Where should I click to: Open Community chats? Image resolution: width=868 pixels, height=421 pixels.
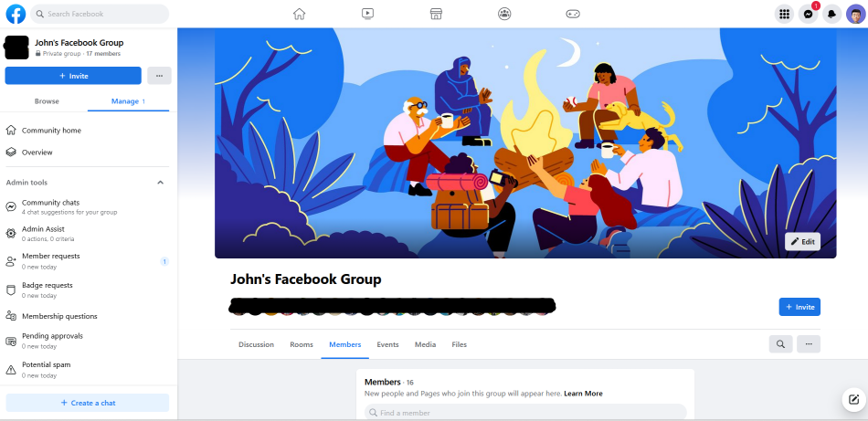88,207
